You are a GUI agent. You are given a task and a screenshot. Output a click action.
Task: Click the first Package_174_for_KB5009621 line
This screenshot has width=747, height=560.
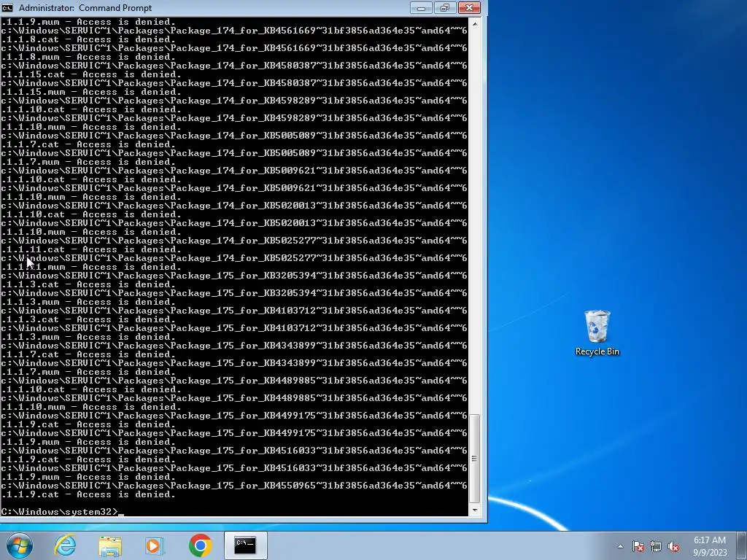(234, 171)
